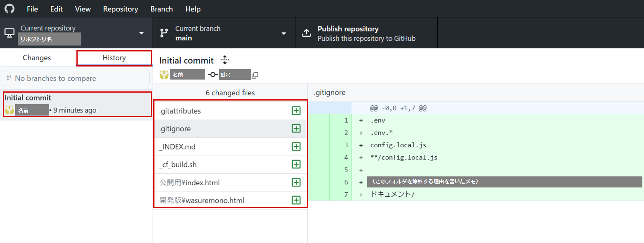
Task: Click added status icon for _cf_build.sh
Action: coord(296,164)
